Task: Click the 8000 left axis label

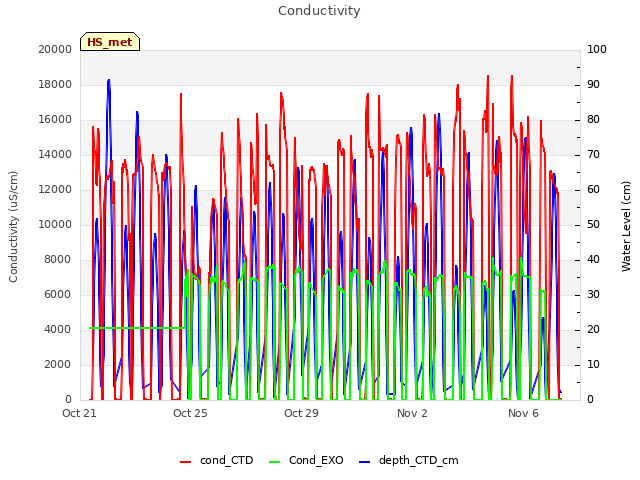Action: pyautogui.click(x=58, y=260)
